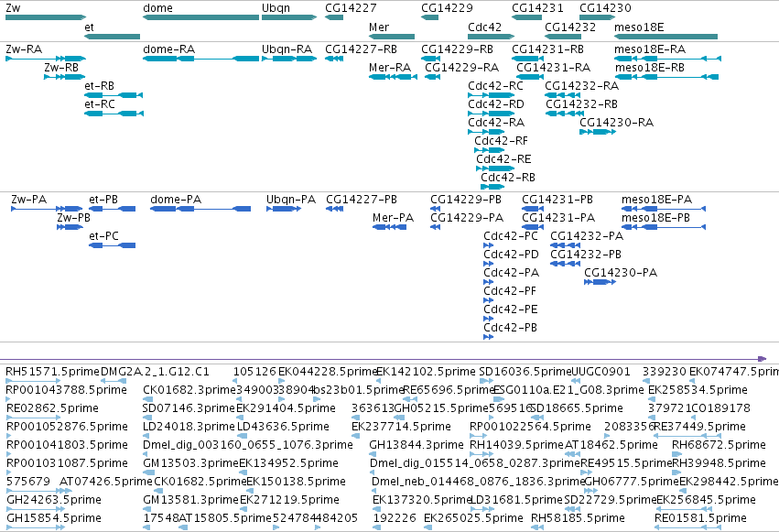
Task: Select transcript Cdc42-RC
Action: [492, 95]
